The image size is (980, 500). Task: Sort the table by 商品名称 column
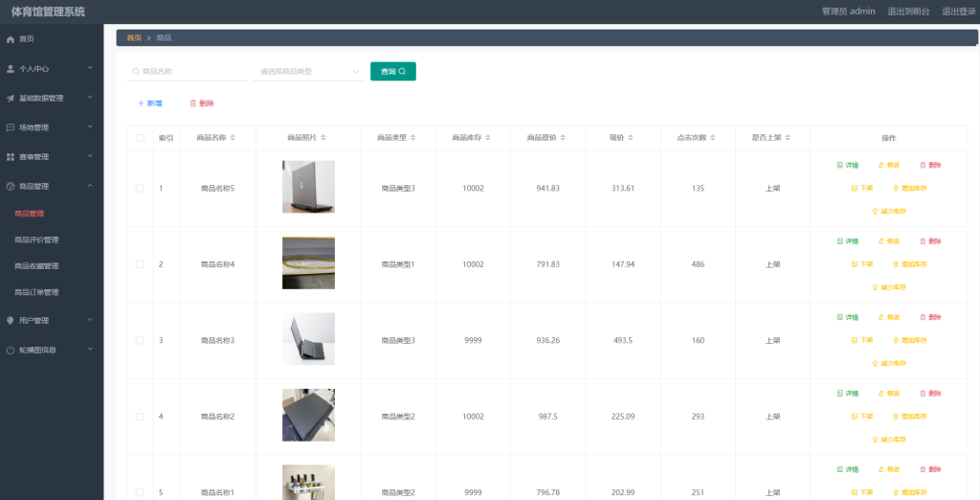point(233,138)
